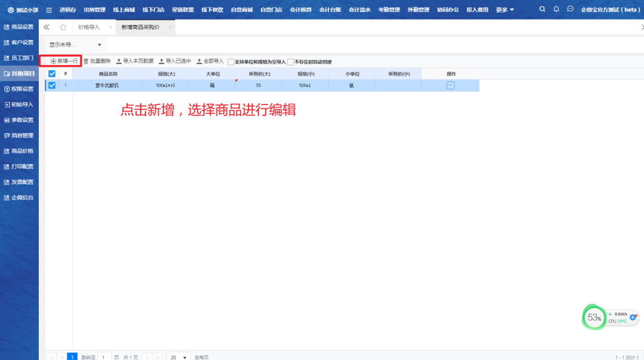The image size is (644, 360).
Task: Click the search magnifier icon in top bar
Action: pos(542,10)
